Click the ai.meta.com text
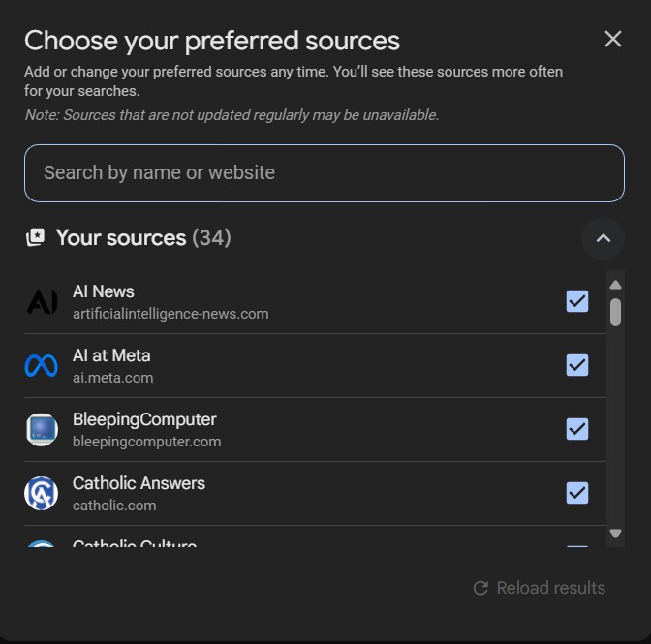Viewport: 651px width, 644px height. tap(113, 378)
